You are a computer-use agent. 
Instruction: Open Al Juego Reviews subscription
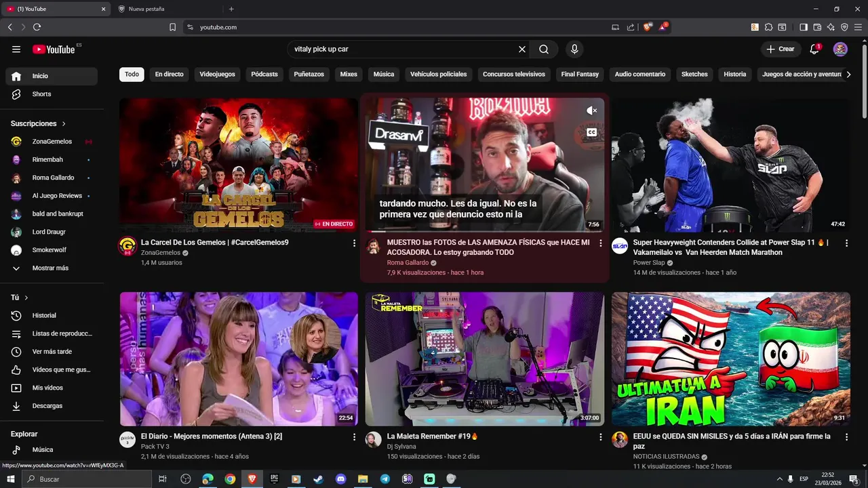(x=52, y=196)
